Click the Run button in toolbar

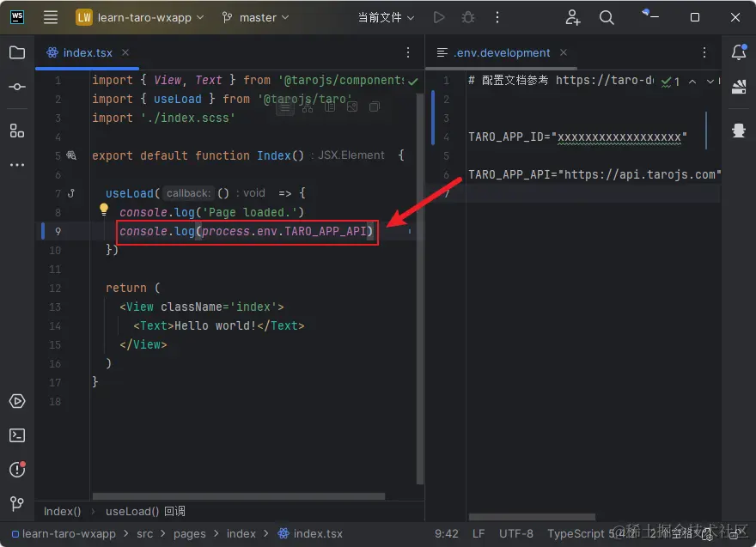coord(439,17)
